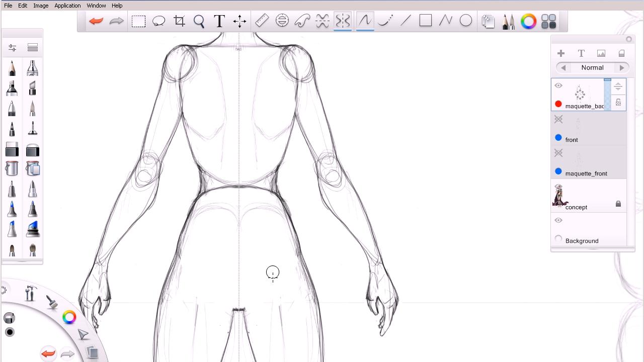Toggle the Layer Editor window icon

pos(488,21)
